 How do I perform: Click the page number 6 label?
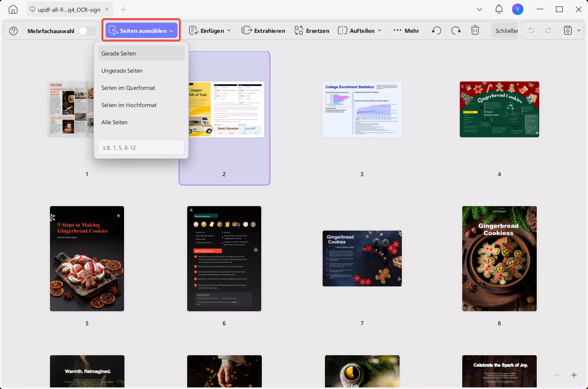(x=224, y=323)
